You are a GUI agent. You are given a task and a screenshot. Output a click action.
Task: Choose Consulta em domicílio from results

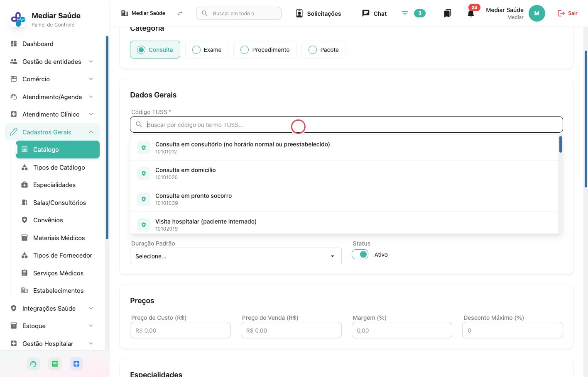click(344, 173)
